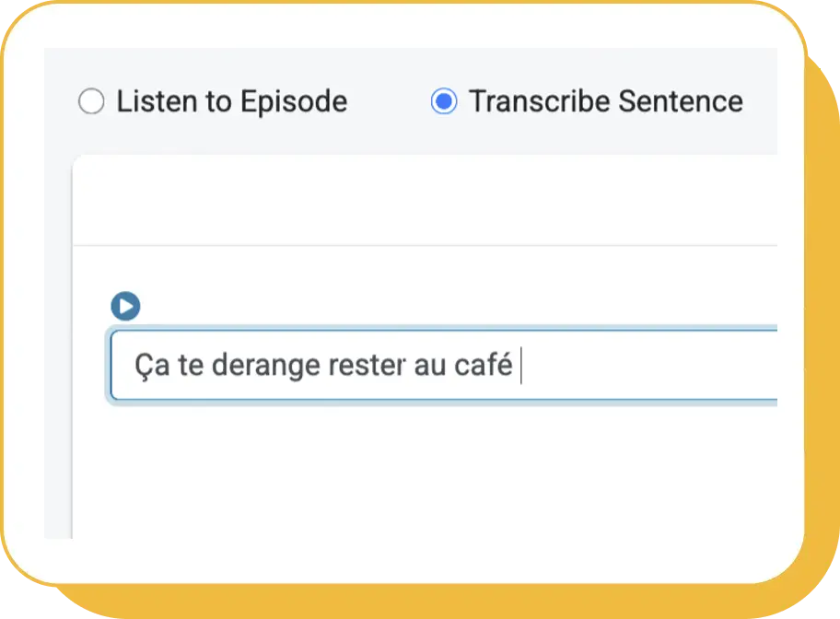Click the "Listen to Episode" label text

[x=231, y=101]
